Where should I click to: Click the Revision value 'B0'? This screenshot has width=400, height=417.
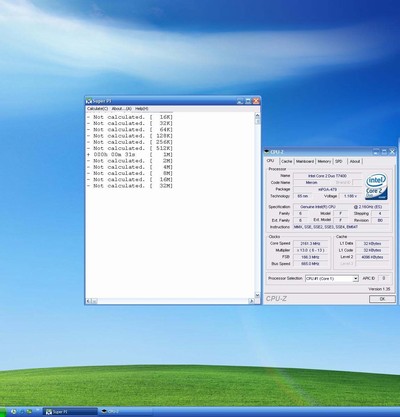click(x=380, y=220)
